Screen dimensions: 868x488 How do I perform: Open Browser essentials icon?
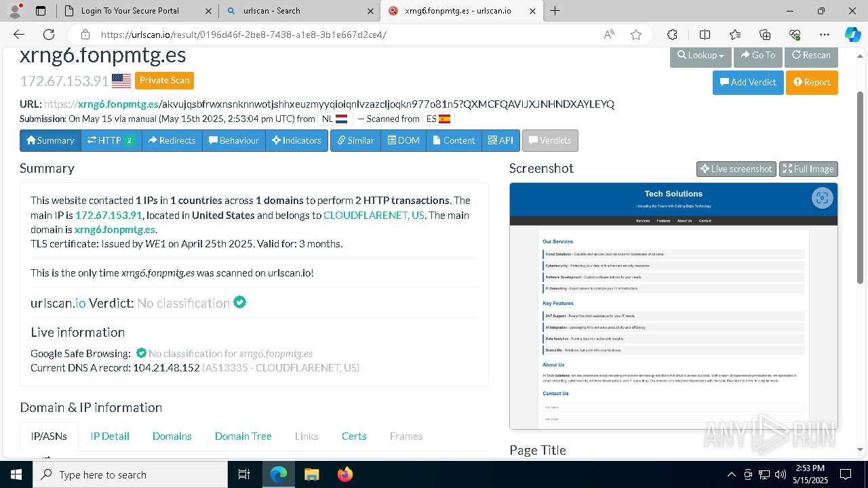coord(795,35)
